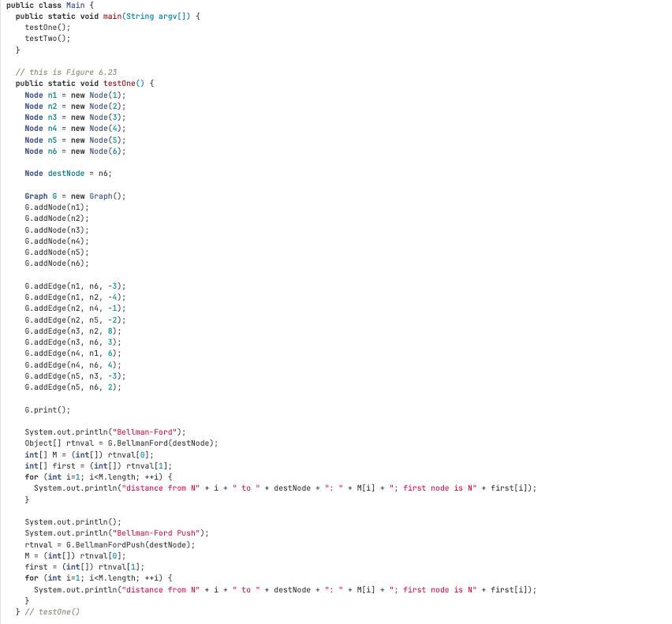Click the testTwo() call inside main
672x624 pixels.
[45, 38]
